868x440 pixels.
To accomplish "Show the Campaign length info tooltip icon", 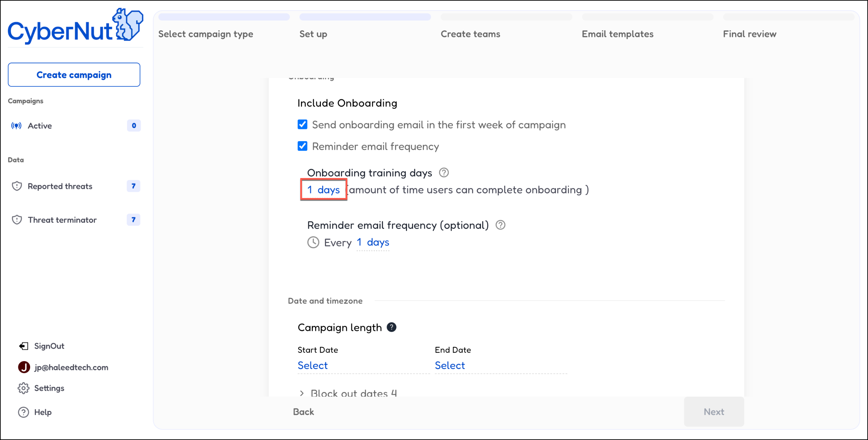I will tap(391, 327).
